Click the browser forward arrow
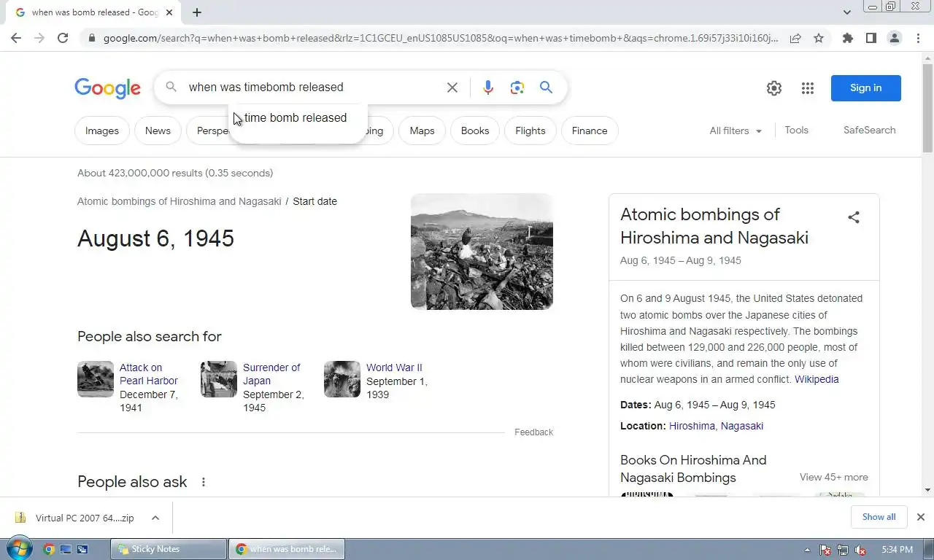Screen dimensions: 934x560 [x=39, y=38]
